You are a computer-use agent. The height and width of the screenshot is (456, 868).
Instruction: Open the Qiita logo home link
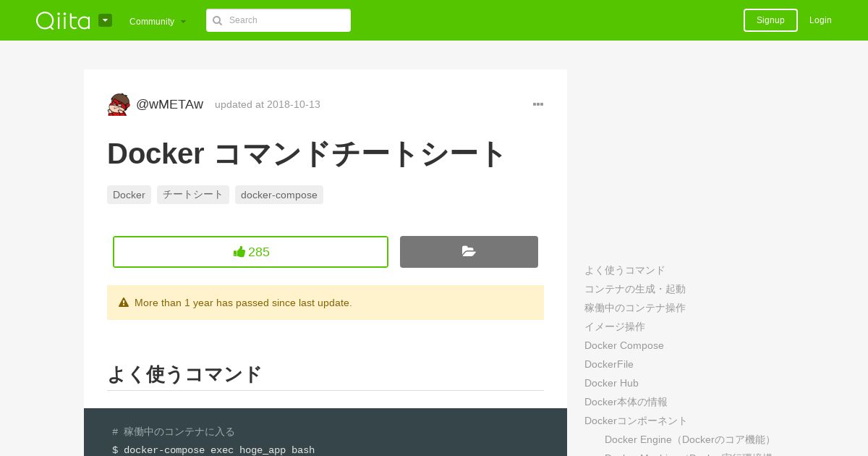coord(63,20)
